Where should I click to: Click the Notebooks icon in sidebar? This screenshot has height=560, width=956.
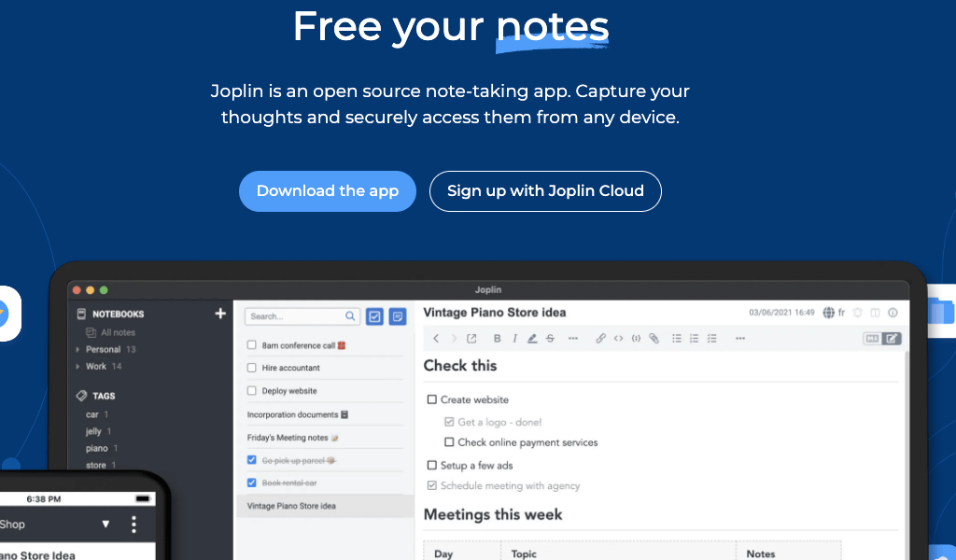click(x=81, y=314)
